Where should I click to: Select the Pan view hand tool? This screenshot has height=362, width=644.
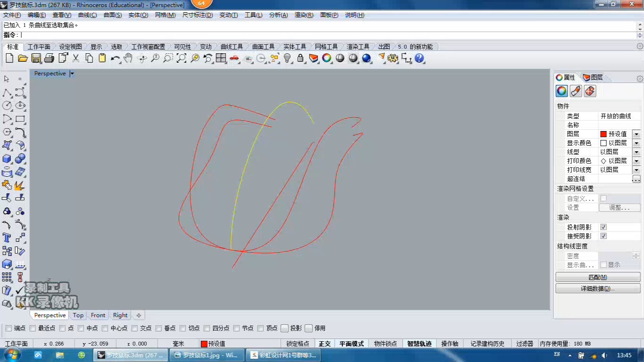[x=128, y=58]
